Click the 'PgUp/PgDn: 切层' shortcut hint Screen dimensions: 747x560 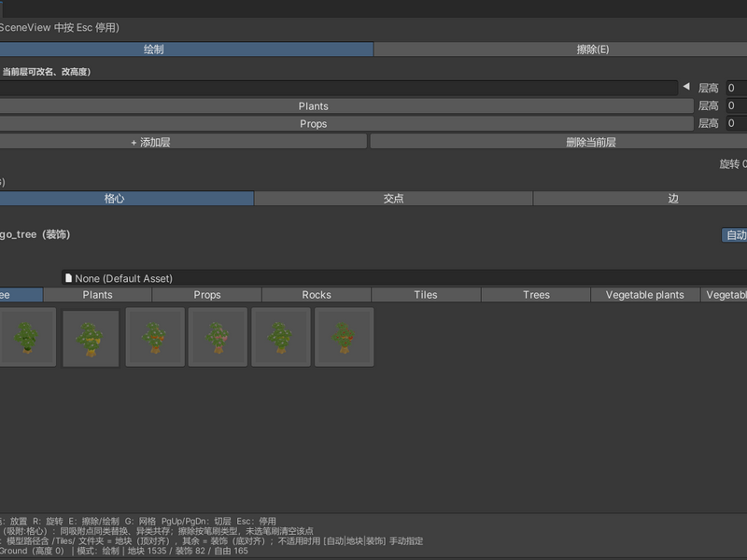tap(196, 522)
